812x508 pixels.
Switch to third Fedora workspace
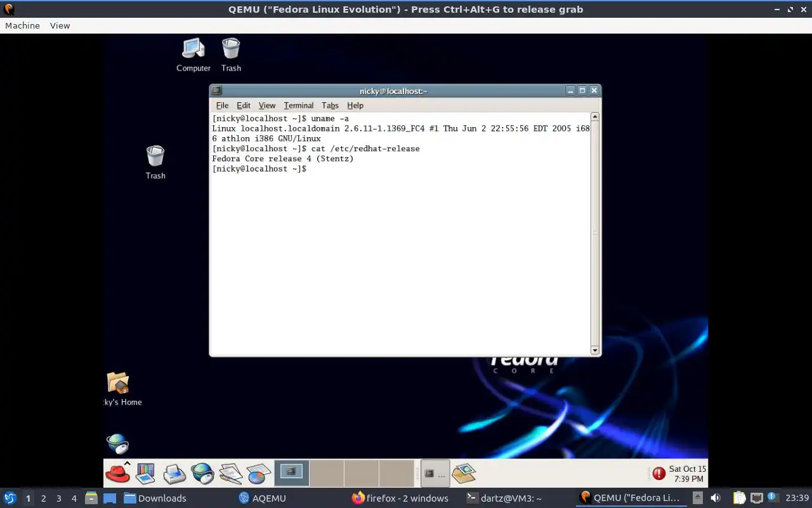pos(362,473)
